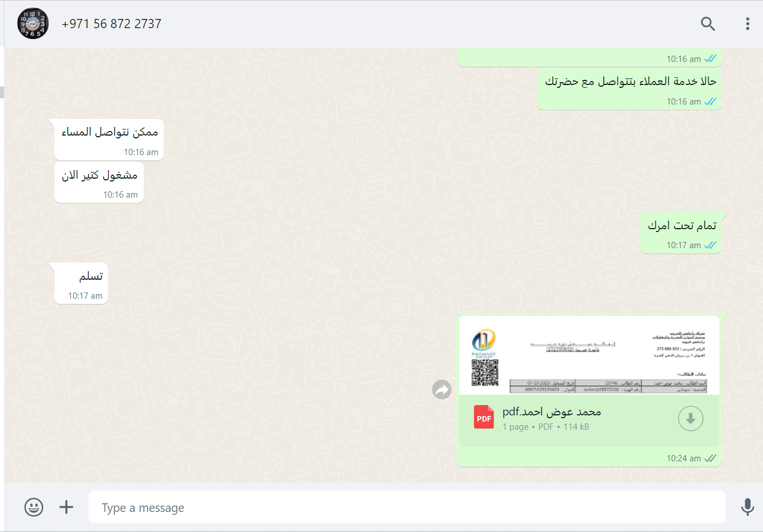The image size is (763, 532).
Task: Click read receipt ticks at 10:24 am
Action: tap(711, 458)
